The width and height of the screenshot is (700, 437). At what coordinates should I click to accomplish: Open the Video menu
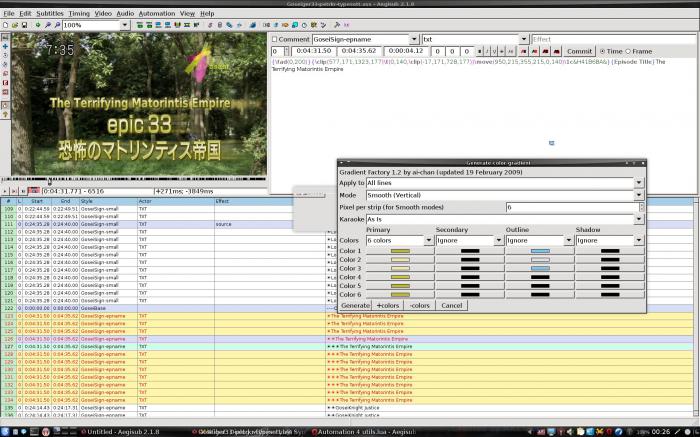coord(103,13)
